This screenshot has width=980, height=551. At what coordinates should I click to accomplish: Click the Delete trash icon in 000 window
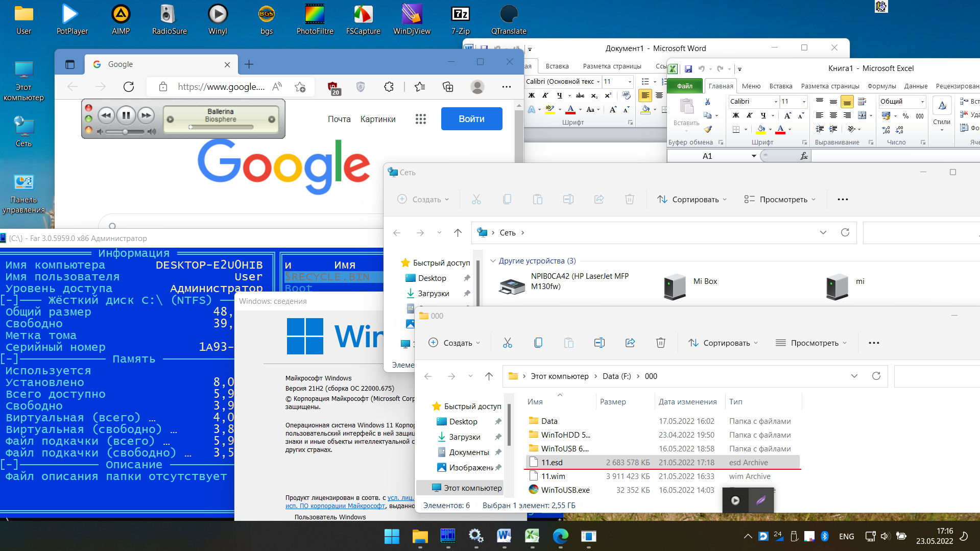click(x=660, y=343)
